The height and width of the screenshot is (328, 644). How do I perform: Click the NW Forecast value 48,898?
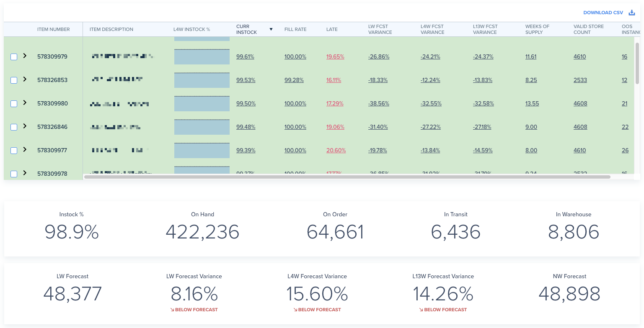tap(569, 294)
